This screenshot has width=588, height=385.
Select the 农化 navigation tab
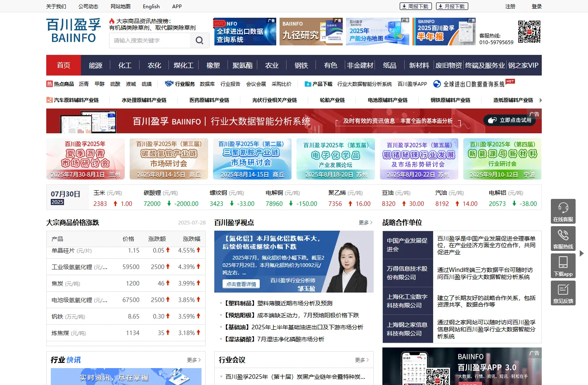tap(154, 65)
